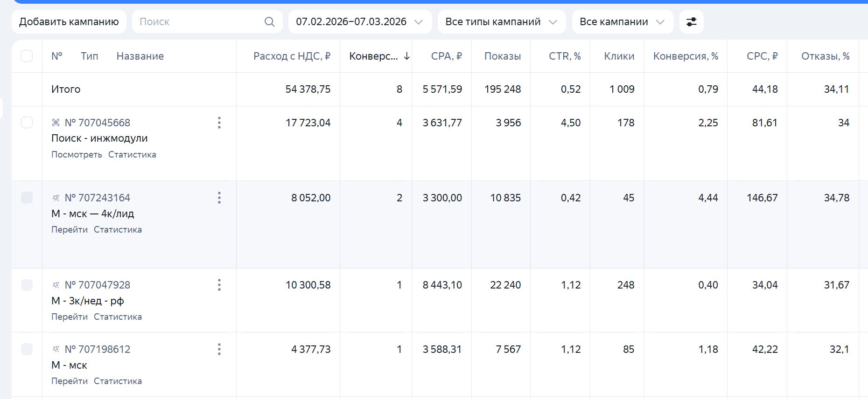Focus the Поиск search input field

tap(198, 21)
